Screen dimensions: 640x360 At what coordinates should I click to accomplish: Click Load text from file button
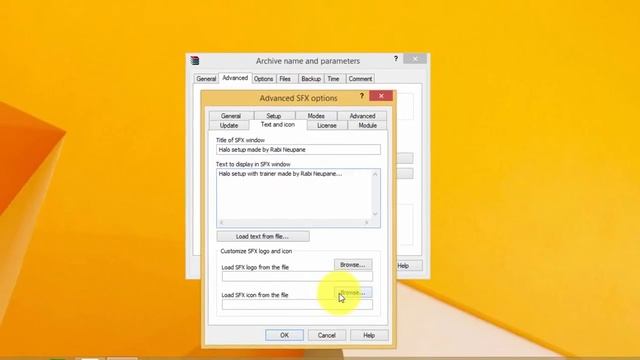[263, 236]
